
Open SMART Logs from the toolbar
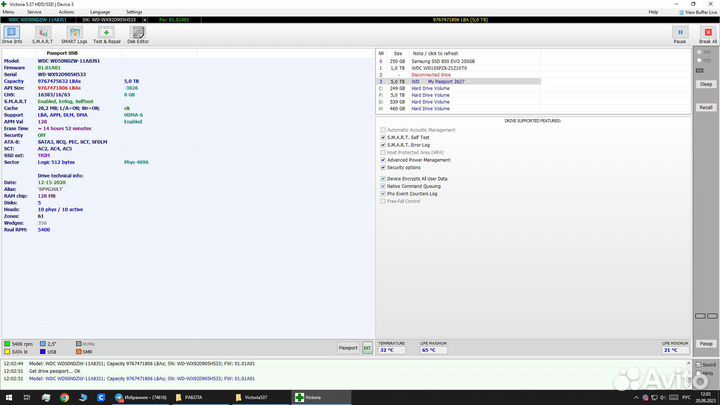(76, 34)
